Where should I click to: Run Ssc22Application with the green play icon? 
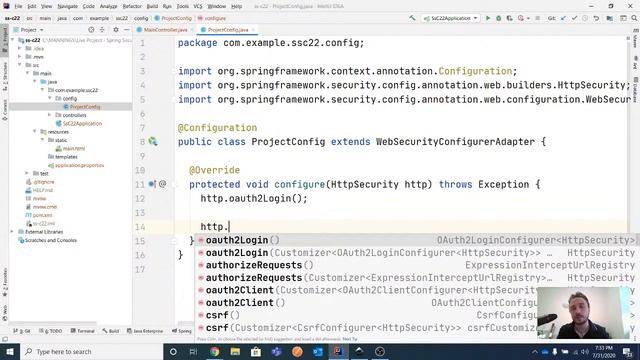(x=488, y=18)
